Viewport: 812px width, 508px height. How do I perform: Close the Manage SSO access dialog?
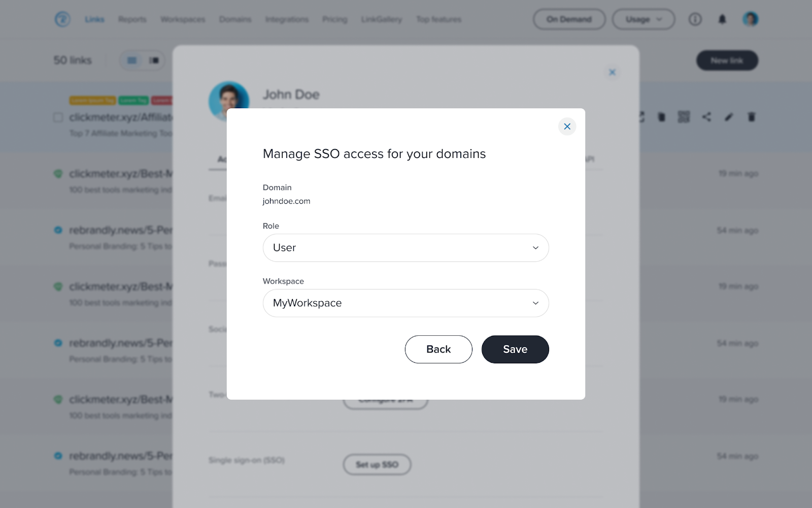567,126
